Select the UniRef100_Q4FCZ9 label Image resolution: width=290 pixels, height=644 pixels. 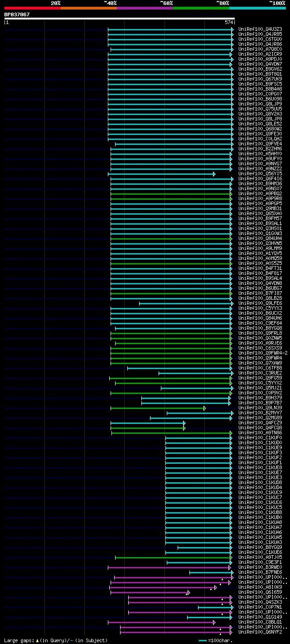260,423
